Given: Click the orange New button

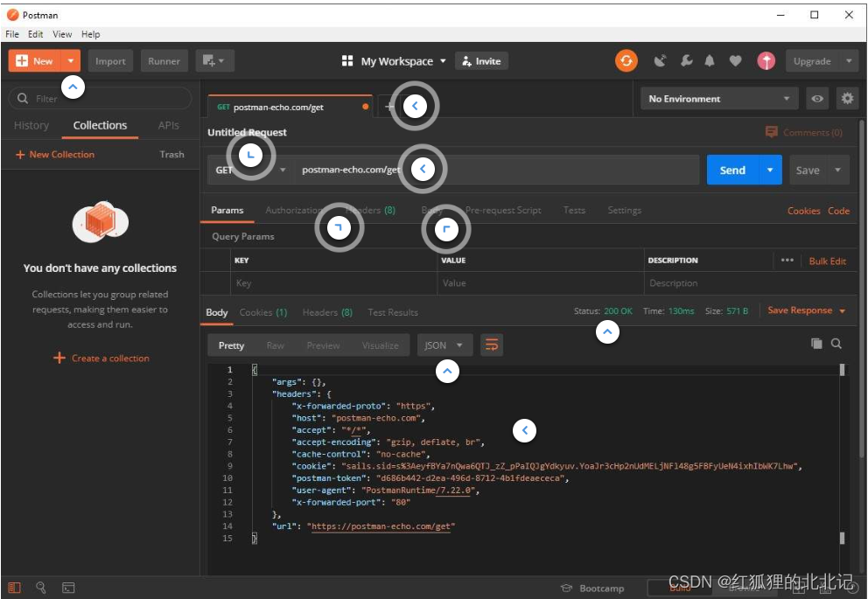Looking at the screenshot, I should (34, 61).
